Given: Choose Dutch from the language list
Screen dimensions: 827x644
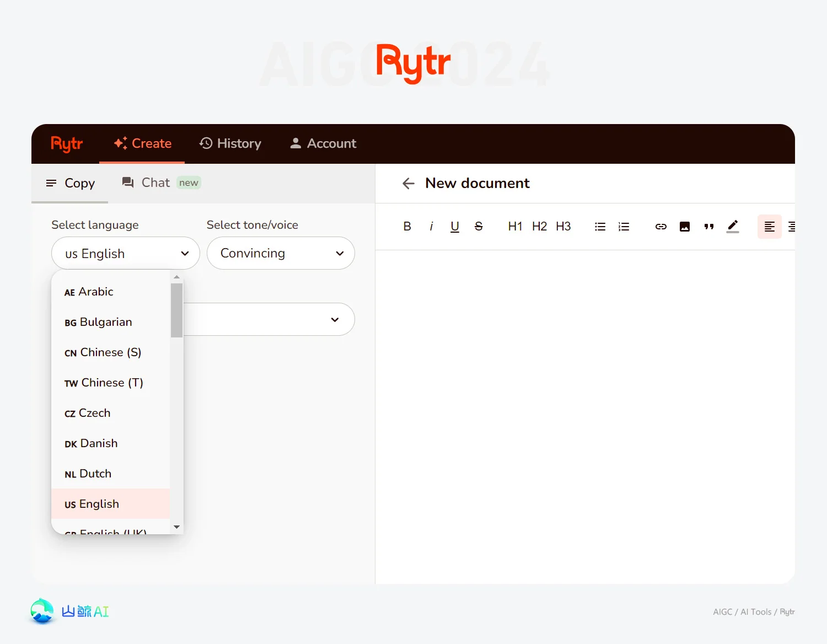Looking at the screenshot, I should 111,474.
